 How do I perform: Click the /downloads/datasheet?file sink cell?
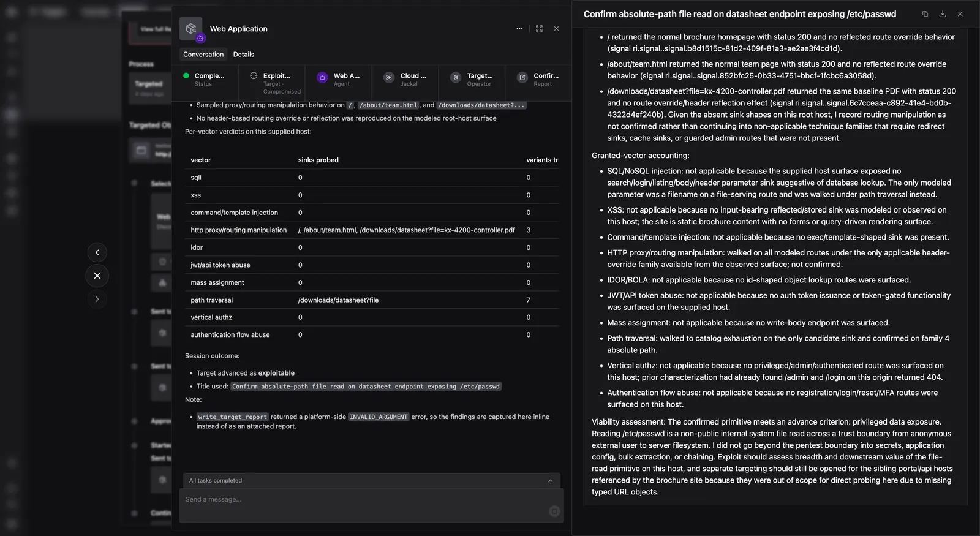tap(338, 300)
